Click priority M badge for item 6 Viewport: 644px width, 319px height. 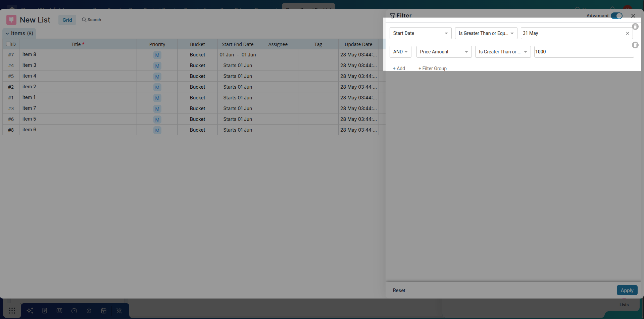tap(157, 130)
